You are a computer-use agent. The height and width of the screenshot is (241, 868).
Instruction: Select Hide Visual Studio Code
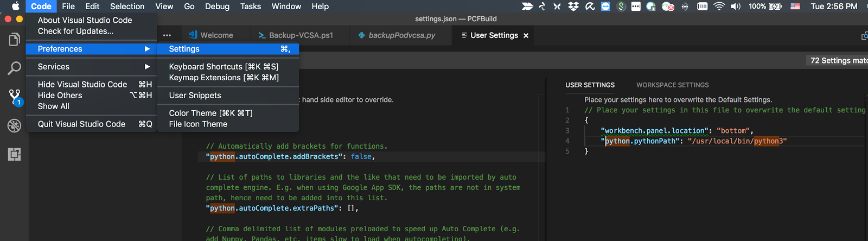pyautogui.click(x=91, y=85)
